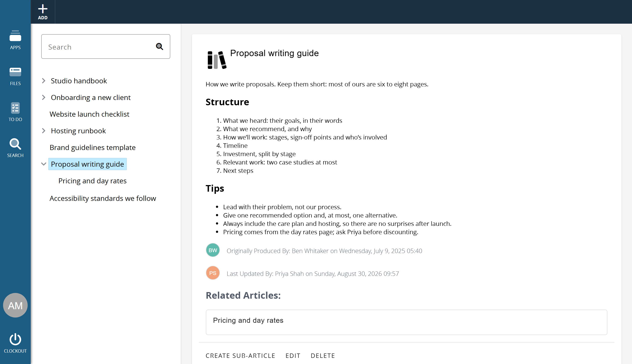Image resolution: width=632 pixels, height=364 pixels.
Task: Open Pricing and day rates sub-article in tree
Action: (92, 181)
